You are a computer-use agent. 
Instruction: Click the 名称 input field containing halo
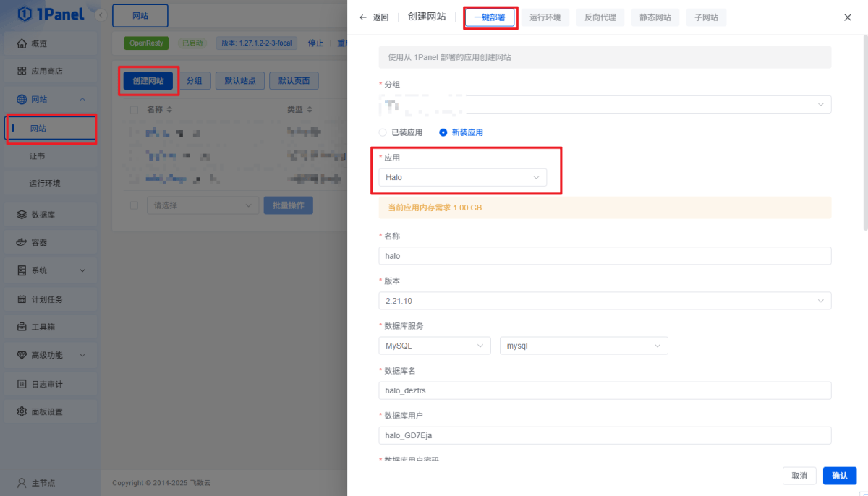coord(604,256)
